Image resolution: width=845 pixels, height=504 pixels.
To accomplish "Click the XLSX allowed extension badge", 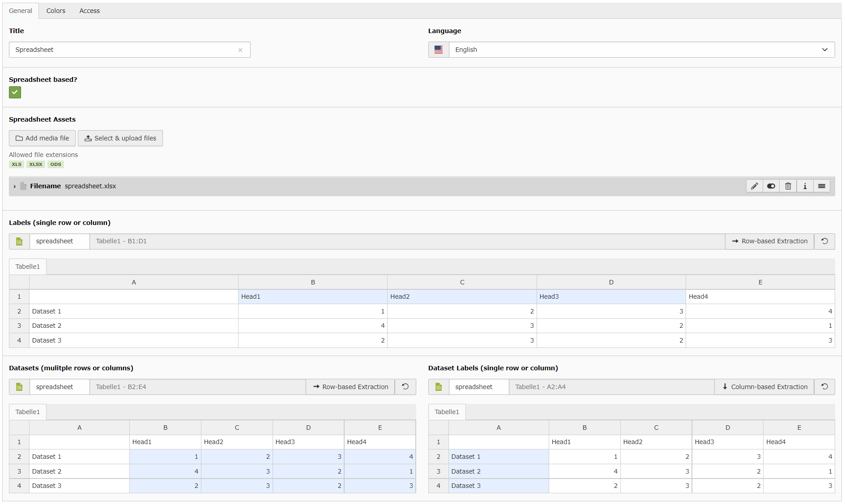I will [x=35, y=164].
